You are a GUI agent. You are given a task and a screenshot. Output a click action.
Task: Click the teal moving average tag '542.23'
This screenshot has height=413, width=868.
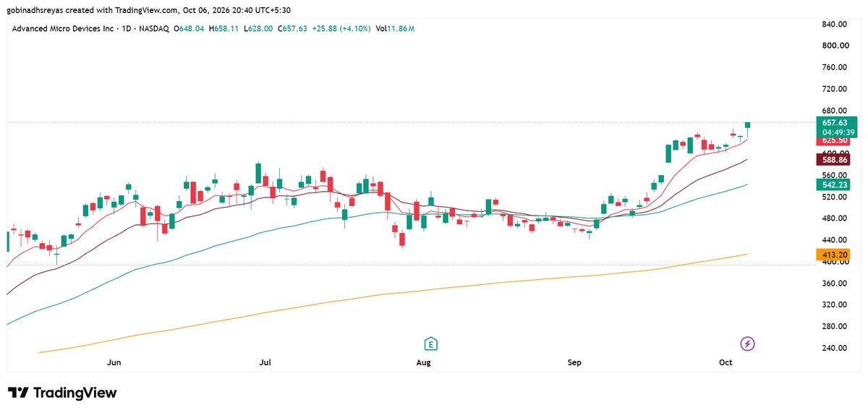pos(833,185)
